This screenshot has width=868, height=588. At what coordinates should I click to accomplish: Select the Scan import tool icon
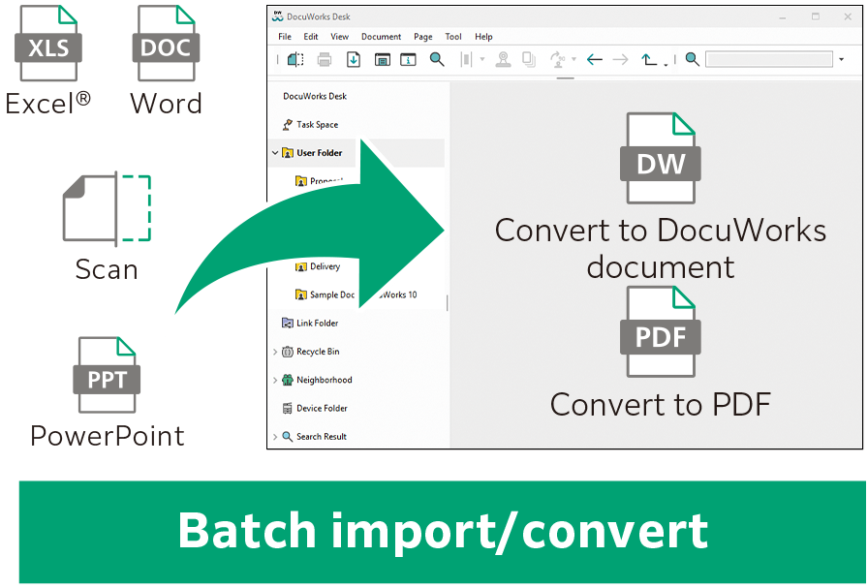pyautogui.click(x=295, y=59)
